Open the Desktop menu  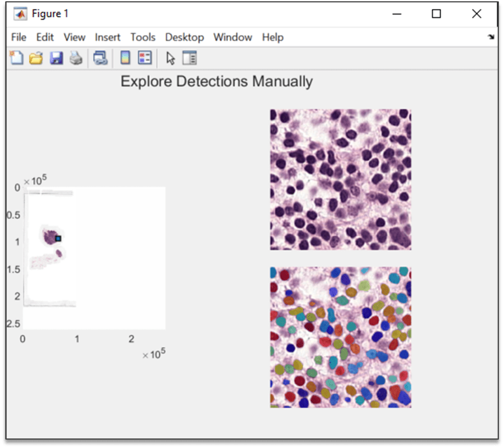pyautogui.click(x=184, y=37)
